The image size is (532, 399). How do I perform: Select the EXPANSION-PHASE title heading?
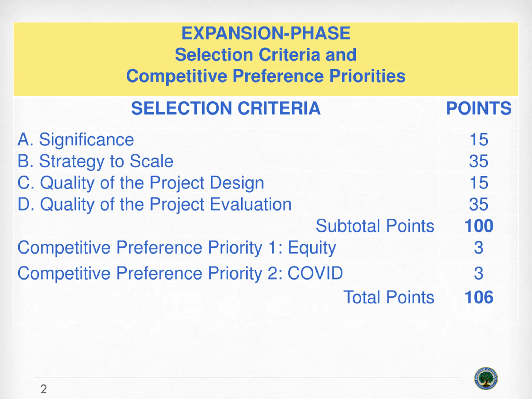click(x=266, y=33)
